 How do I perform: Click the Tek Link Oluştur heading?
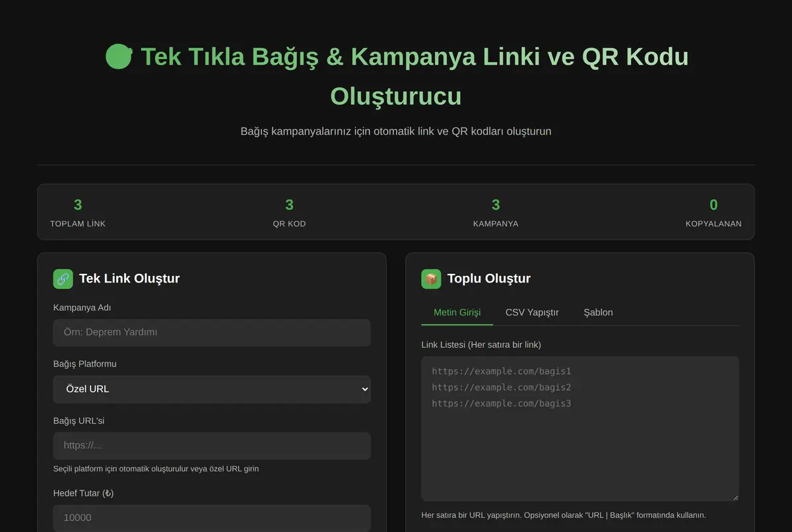pyautogui.click(x=129, y=279)
